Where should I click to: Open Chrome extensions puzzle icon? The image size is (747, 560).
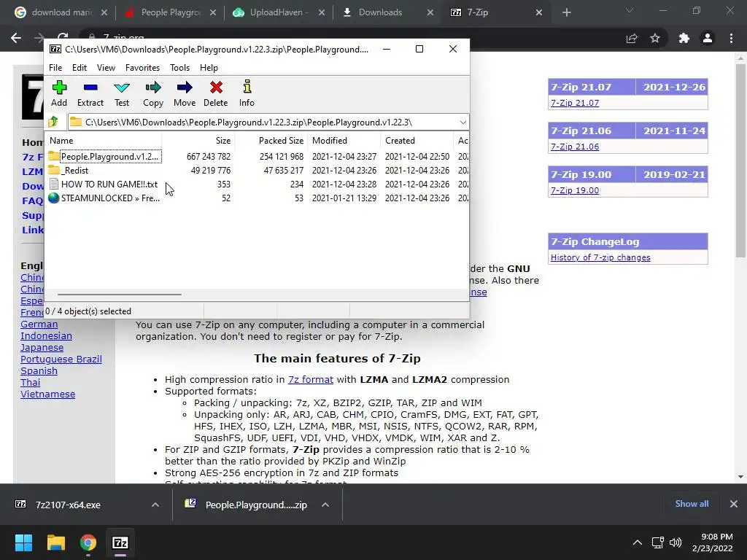coord(684,38)
